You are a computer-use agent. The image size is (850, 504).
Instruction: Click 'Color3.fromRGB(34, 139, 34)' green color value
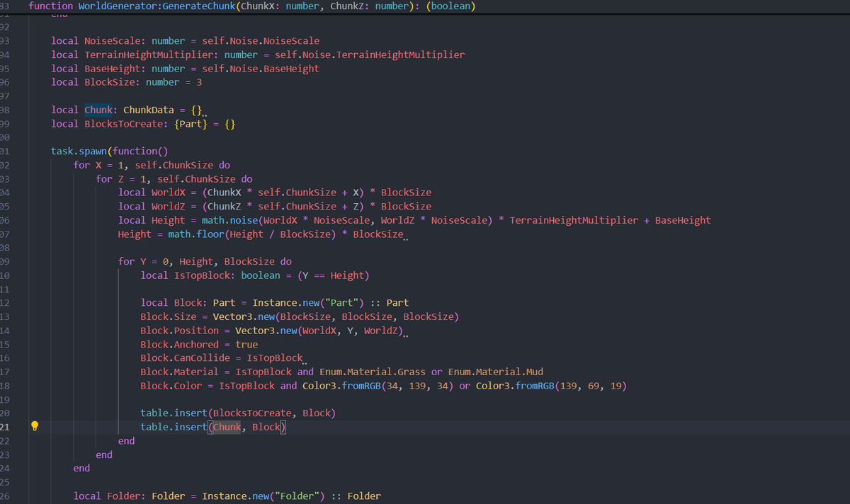coord(378,386)
